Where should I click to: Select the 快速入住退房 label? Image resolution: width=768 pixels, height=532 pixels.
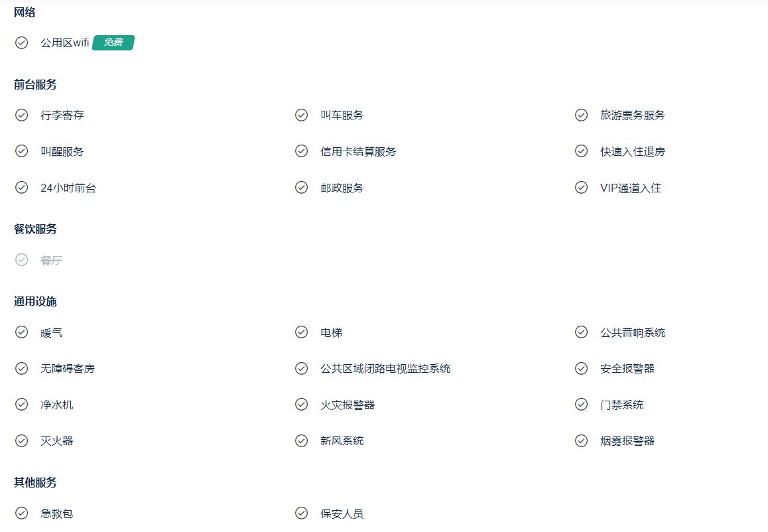click(633, 152)
